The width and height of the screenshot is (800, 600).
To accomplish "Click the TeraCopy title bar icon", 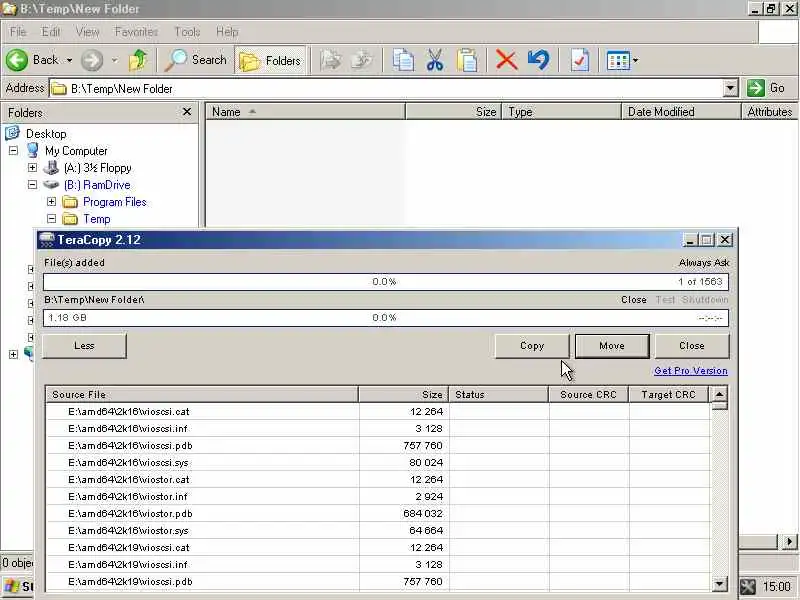I will tap(47, 240).
